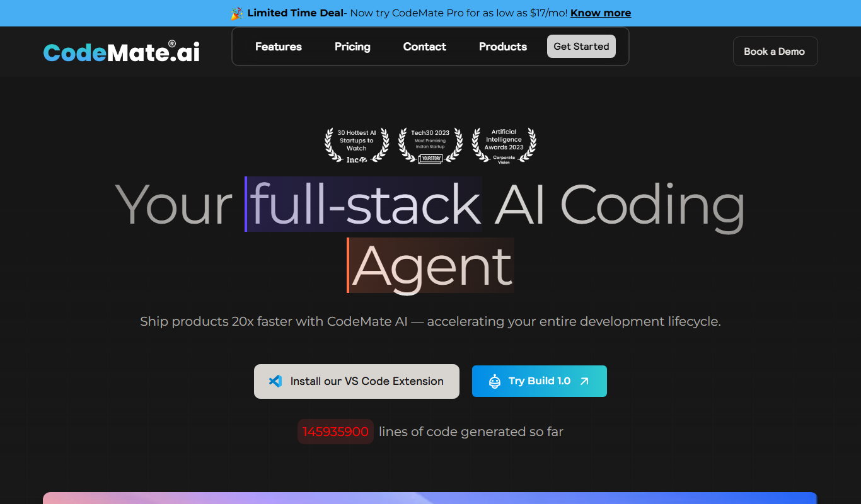Go to the Contact section
This screenshot has width=861, height=504.
click(425, 47)
